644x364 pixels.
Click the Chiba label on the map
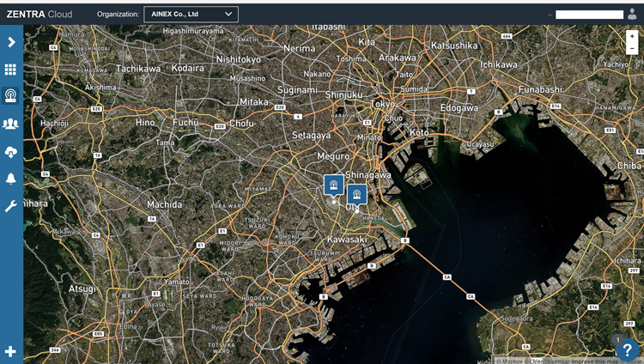click(x=629, y=166)
